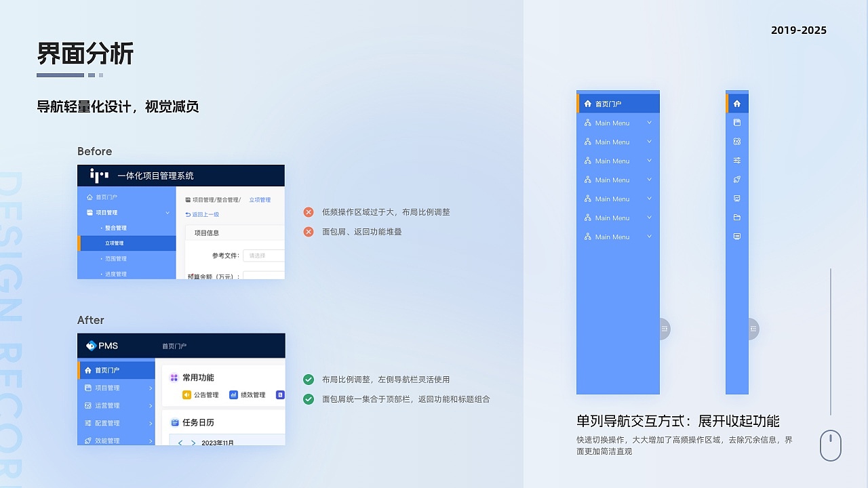Click the vertical scrollbar track on the right side

(831, 339)
